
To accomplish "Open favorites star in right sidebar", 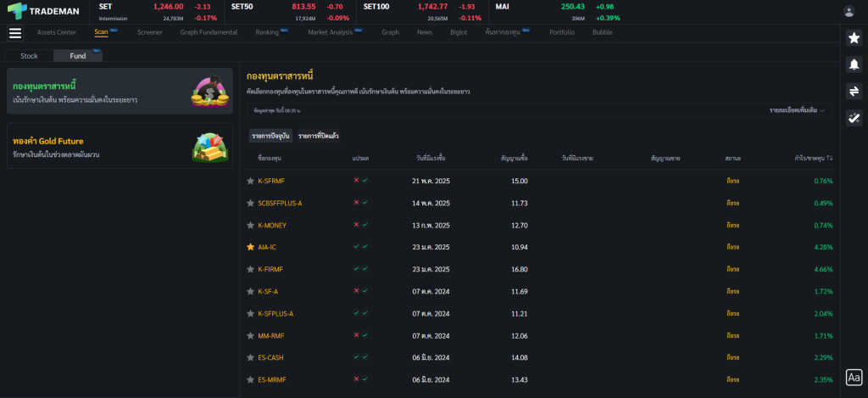I will pos(854,37).
